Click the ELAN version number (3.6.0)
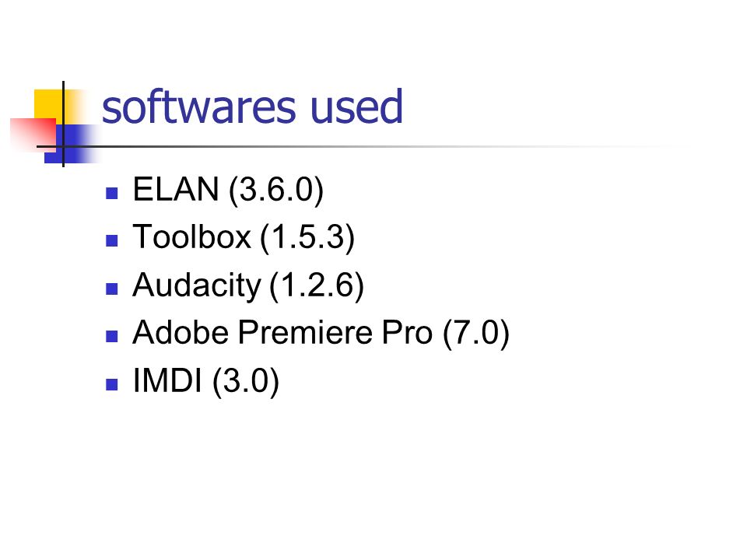747x560 pixels. [x=275, y=190]
